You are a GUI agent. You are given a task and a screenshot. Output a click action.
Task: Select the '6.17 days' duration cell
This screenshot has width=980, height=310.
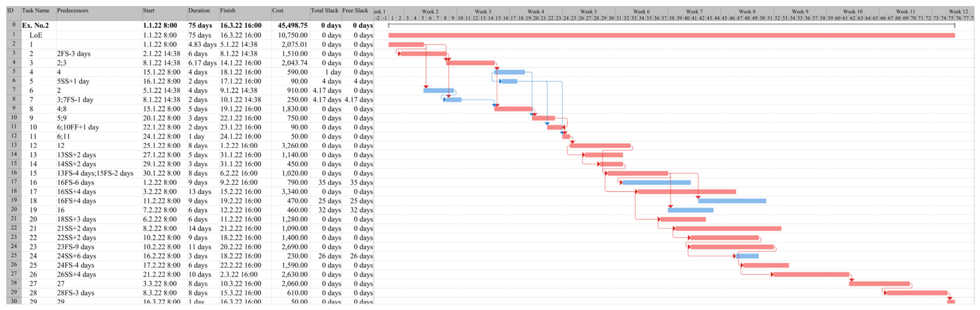202,63
